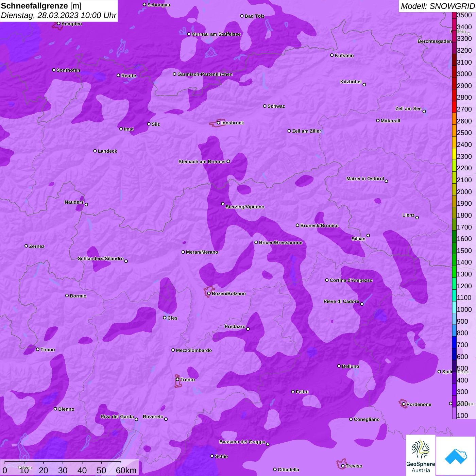The height and width of the screenshot is (476, 476).
Task: Click the Bormio label
Action: coord(78,296)
